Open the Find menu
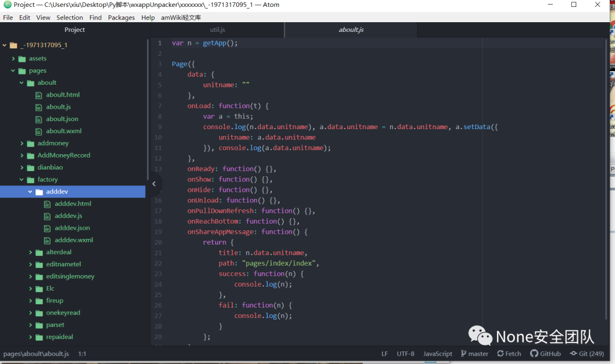 (95, 18)
